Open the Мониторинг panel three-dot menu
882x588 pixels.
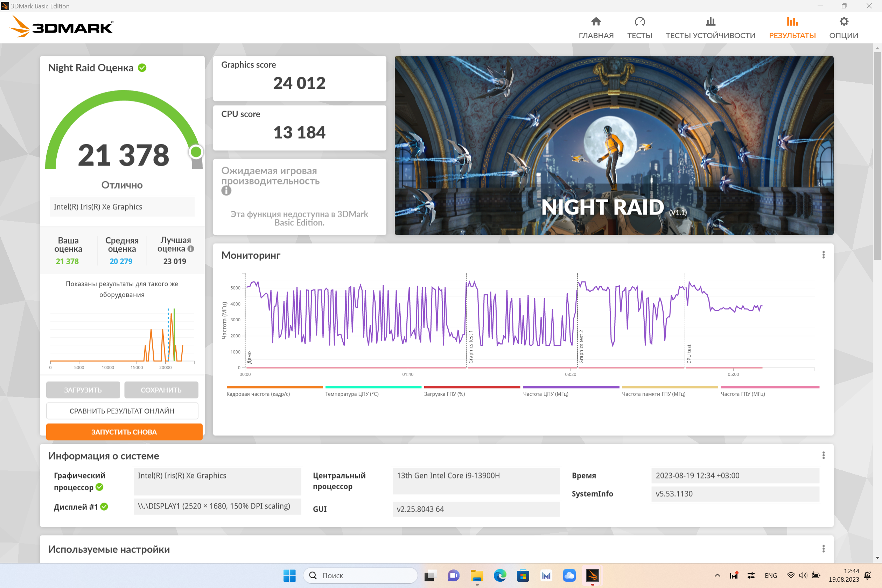tap(824, 255)
